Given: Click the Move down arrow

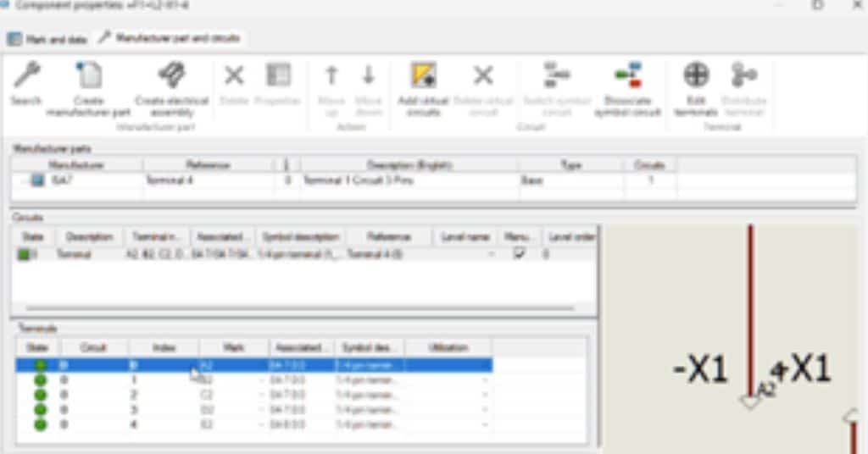Looking at the screenshot, I should (x=369, y=75).
